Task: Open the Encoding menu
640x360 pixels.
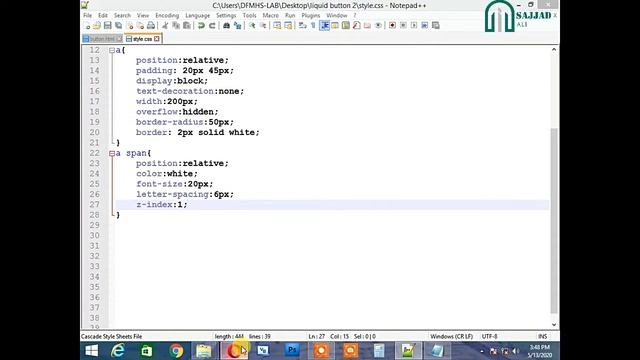Action: [167, 15]
